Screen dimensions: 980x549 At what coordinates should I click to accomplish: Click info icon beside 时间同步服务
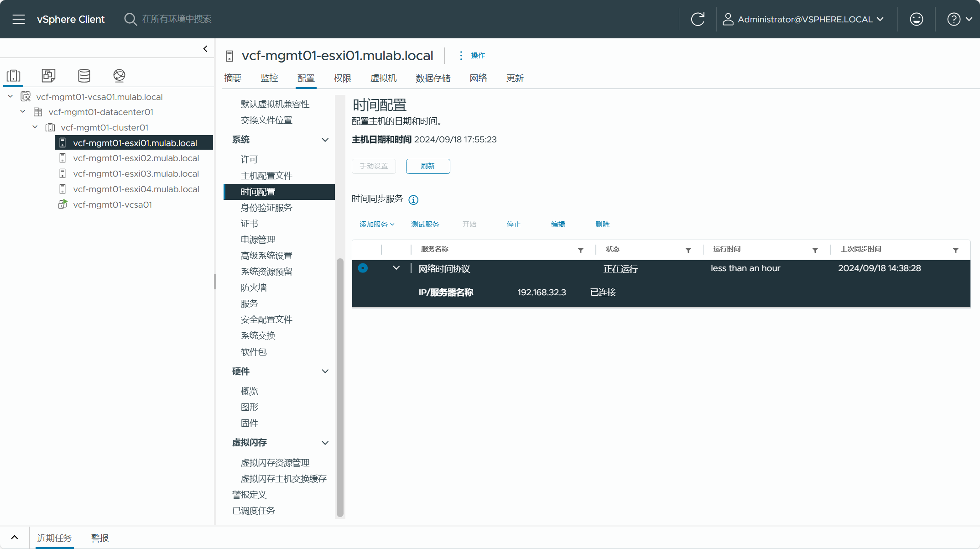click(413, 200)
